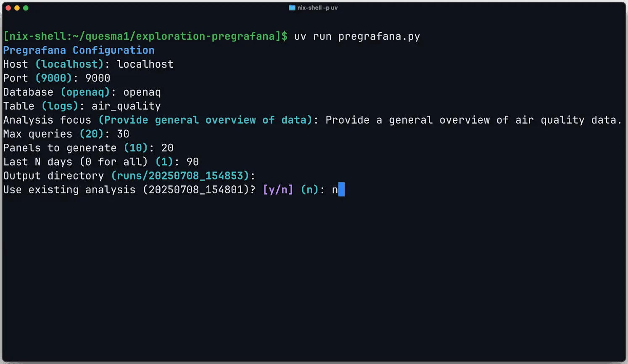Click the 'nix-shell -p uv' window title
The height and width of the screenshot is (364, 628).
[318, 7]
